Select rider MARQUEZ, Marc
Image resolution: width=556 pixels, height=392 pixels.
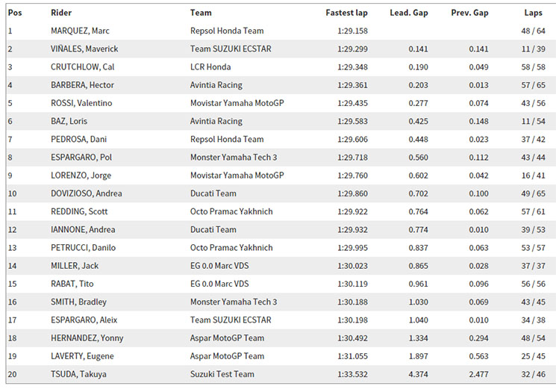tap(80, 31)
